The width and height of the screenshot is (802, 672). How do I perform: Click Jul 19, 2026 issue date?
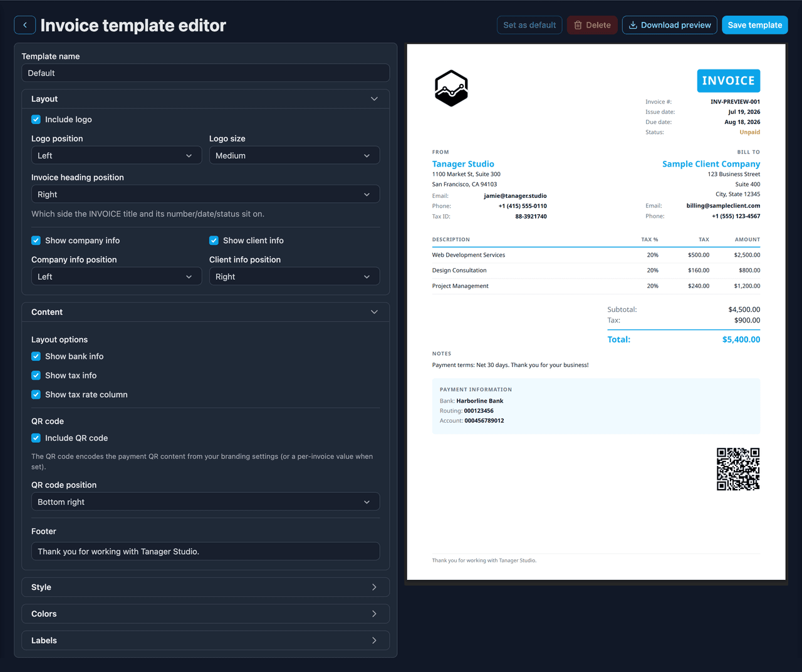(744, 112)
